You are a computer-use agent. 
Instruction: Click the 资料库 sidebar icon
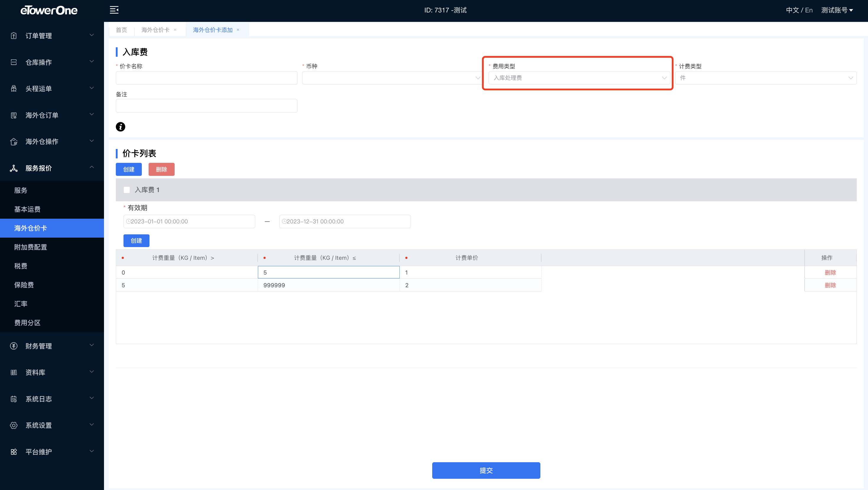click(x=14, y=372)
